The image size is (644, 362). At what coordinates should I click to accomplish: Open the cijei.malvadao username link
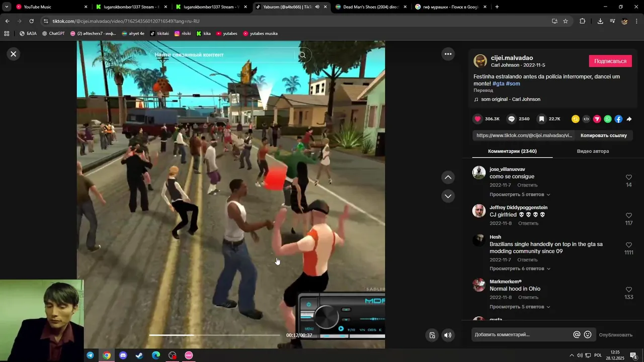(x=512, y=58)
